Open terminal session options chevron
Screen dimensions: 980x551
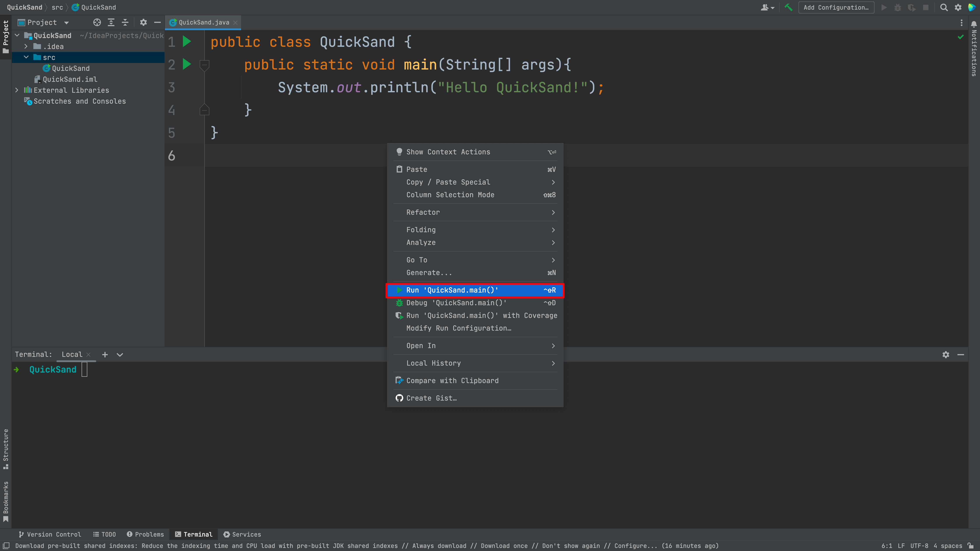(120, 354)
